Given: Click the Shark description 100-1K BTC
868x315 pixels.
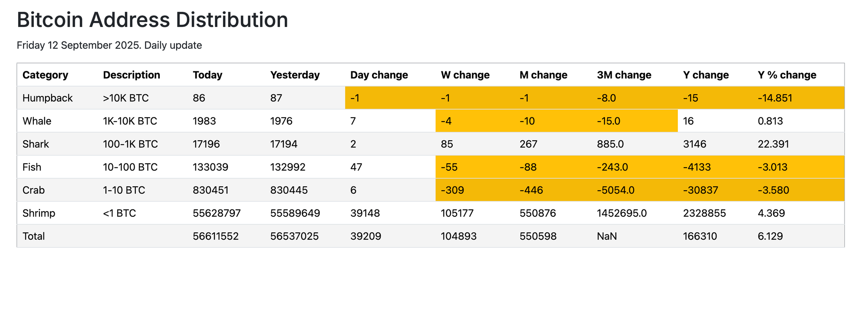Looking at the screenshot, I should (130, 144).
